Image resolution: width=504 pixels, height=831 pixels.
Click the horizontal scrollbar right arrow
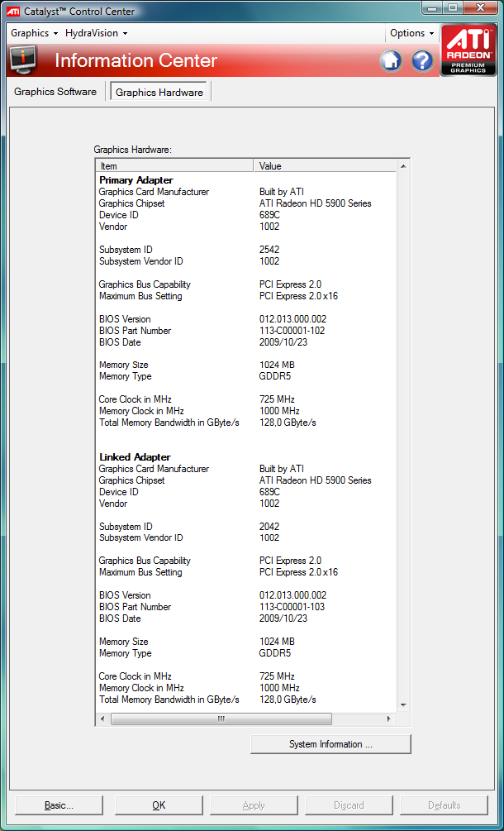[389, 719]
